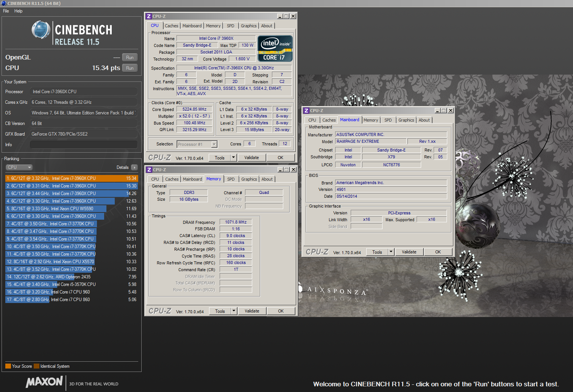The height and width of the screenshot is (392, 573).
Task: Open the File menu in Cinebench
Action: pos(6,11)
